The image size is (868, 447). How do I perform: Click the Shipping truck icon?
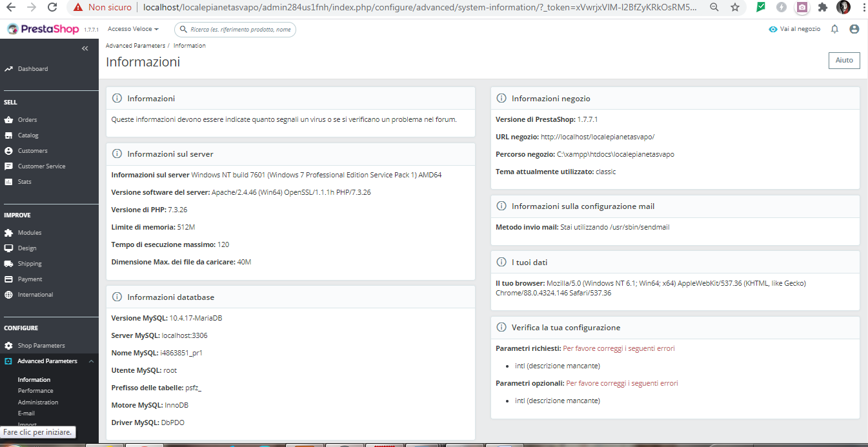click(8, 264)
